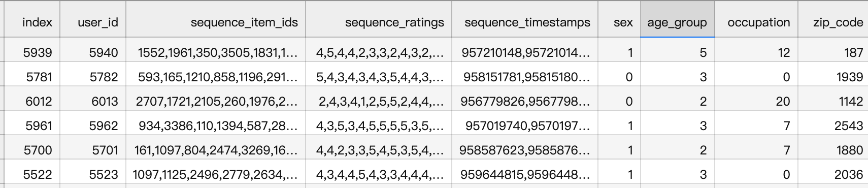The width and height of the screenshot is (868, 188).
Task: Select item ids cell starting 2707,1721
Action: point(216,101)
